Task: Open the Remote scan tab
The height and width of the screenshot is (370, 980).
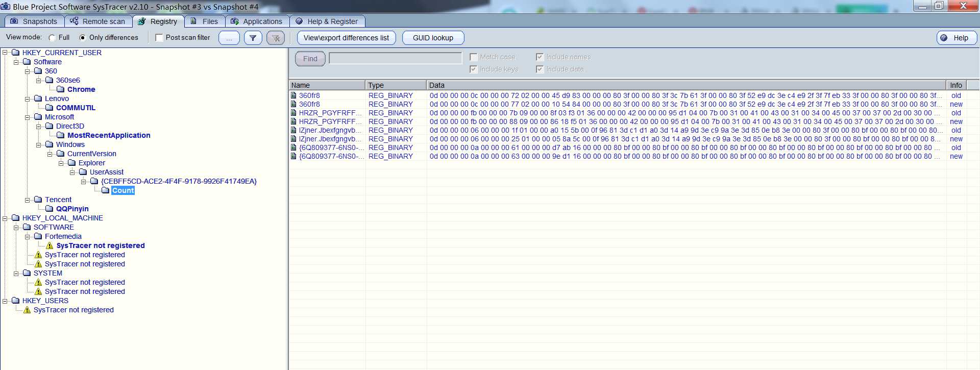Action: click(98, 21)
